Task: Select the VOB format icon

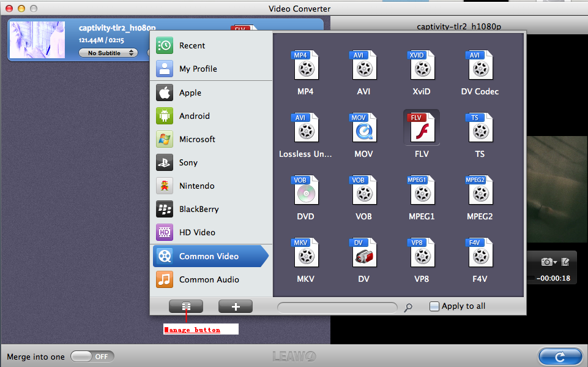Action: point(363,191)
